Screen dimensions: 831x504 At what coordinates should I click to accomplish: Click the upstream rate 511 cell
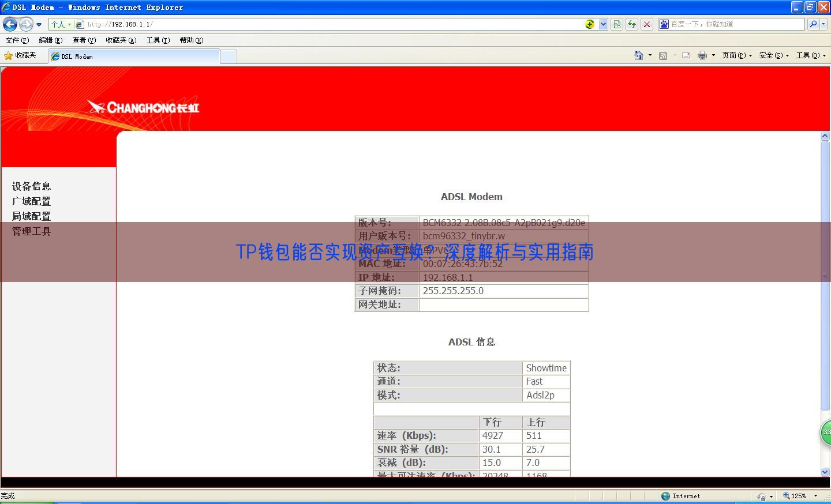[x=546, y=436]
